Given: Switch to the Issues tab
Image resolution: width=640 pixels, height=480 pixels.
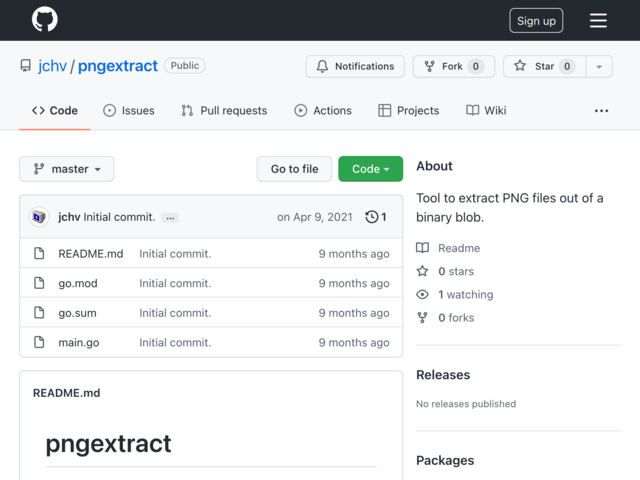Looking at the screenshot, I should point(129,111).
